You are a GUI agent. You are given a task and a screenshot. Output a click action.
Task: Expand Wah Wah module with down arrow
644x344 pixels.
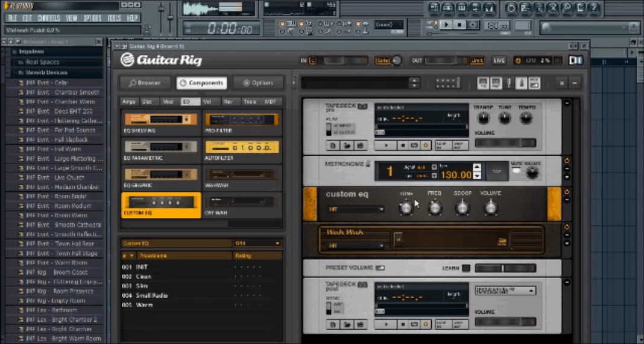[567, 243]
